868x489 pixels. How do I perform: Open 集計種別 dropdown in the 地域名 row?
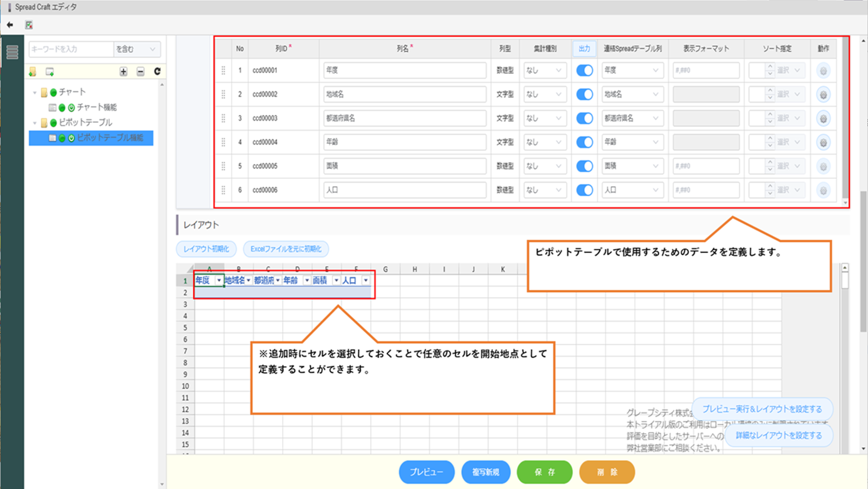click(545, 94)
